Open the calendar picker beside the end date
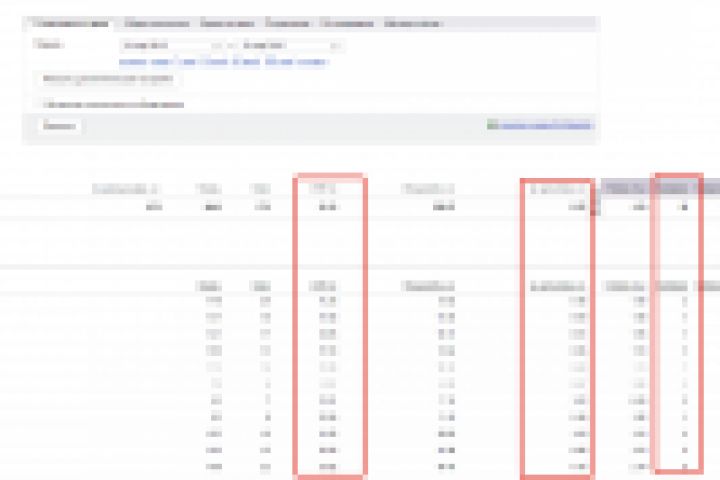This screenshot has height=480, width=720. click(x=336, y=45)
